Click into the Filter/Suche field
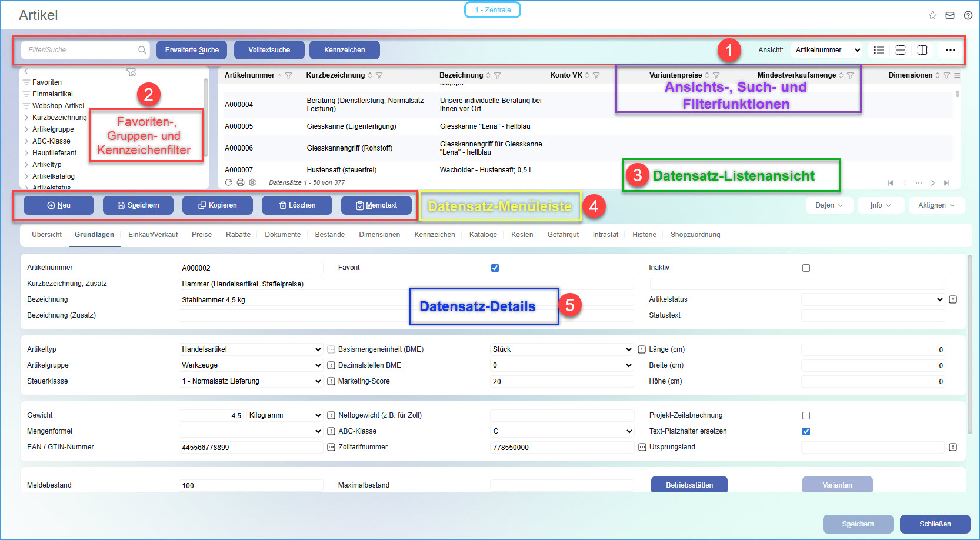Image resolution: width=980 pixels, height=540 pixels. [79, 50]
